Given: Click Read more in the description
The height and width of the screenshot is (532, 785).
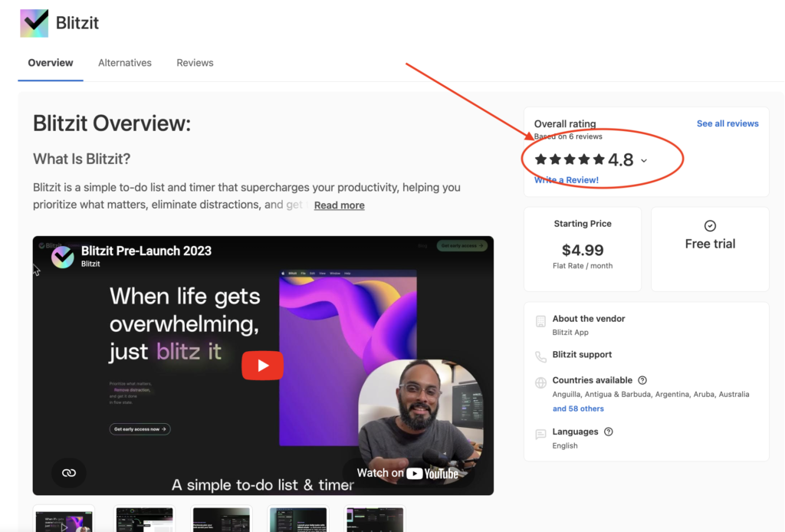Looking at the screenshot, I should [x=339, y=205].
